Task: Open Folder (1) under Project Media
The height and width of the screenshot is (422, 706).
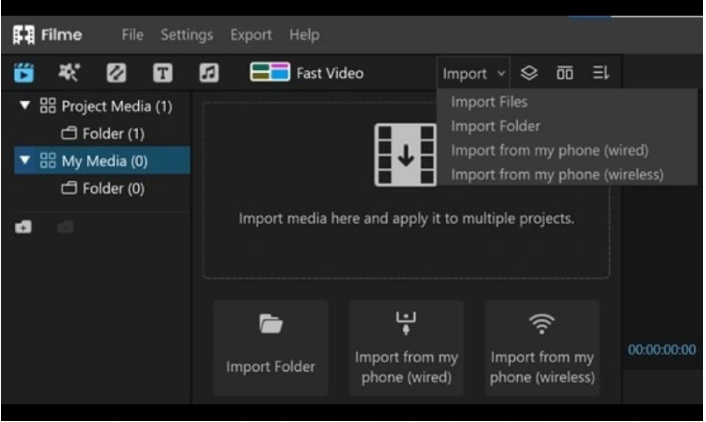Action: coord(113,134)
